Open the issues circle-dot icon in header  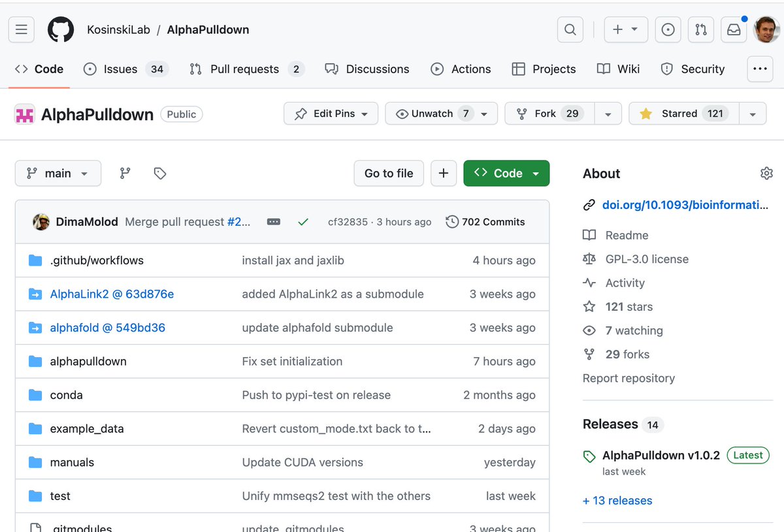668,29
